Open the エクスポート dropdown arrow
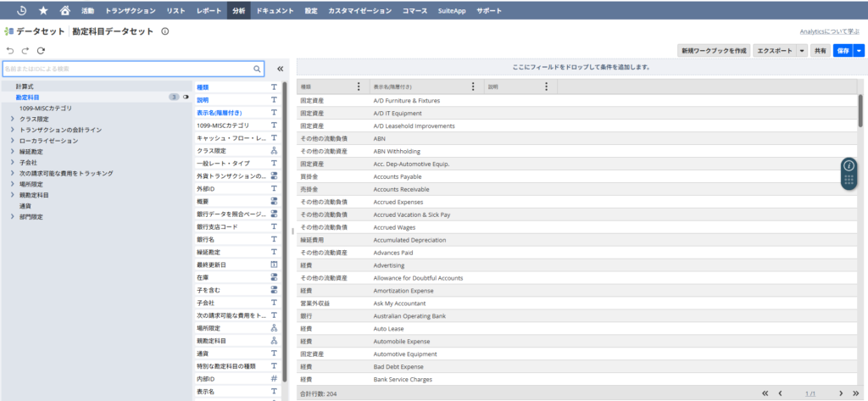868x401 pixels. (802, 51)
